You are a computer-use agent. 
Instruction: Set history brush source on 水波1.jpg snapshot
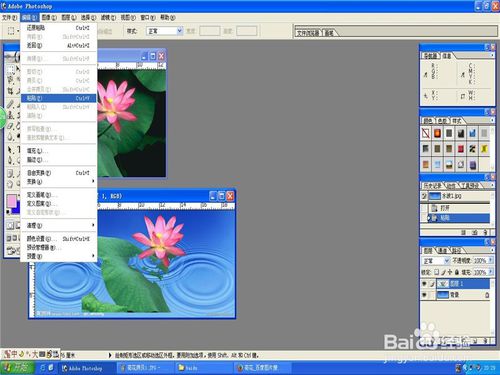(x=424, y=196)
